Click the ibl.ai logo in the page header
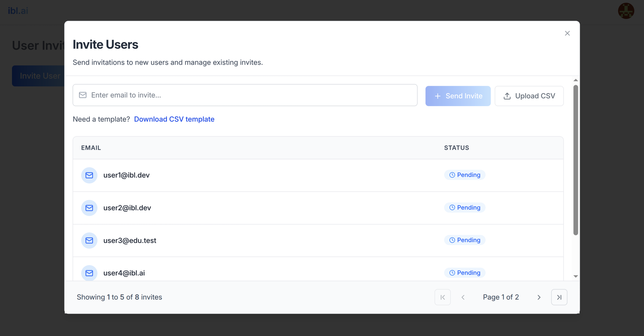The image size is (644, 336). click(18, 11)
